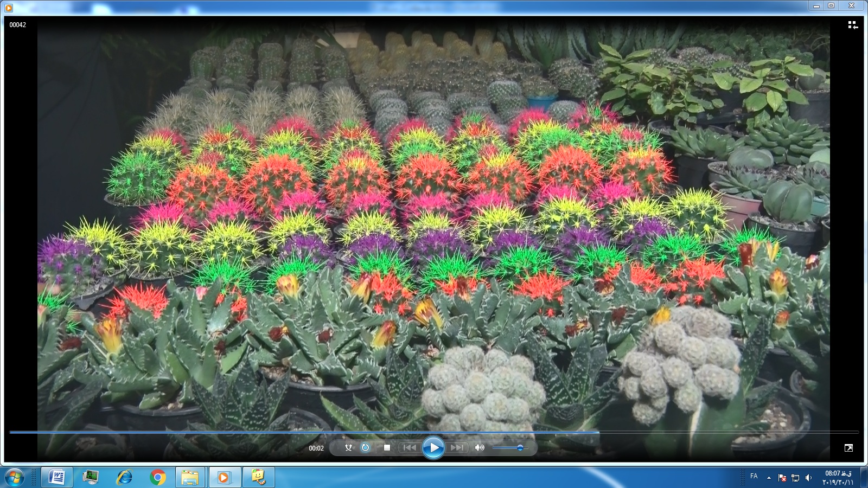Open the Windows Start menu
This screenshot has height=488, width=868.
(x=15, y=478)
